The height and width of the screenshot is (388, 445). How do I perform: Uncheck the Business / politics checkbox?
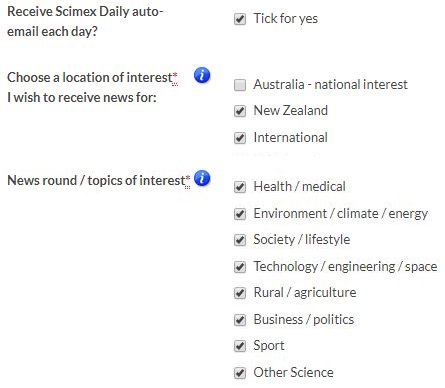click(x=240, y=320)
